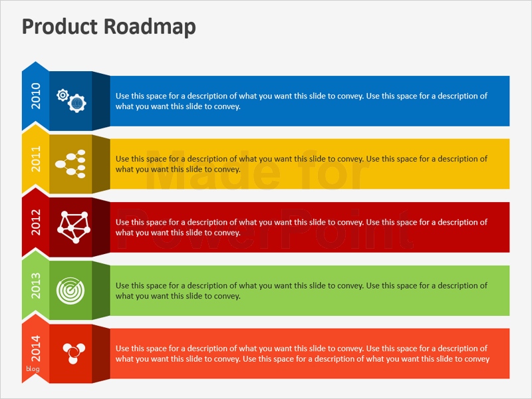Select the 2012 year arrow label
The image size is (532, 399).
coord(36,222)
